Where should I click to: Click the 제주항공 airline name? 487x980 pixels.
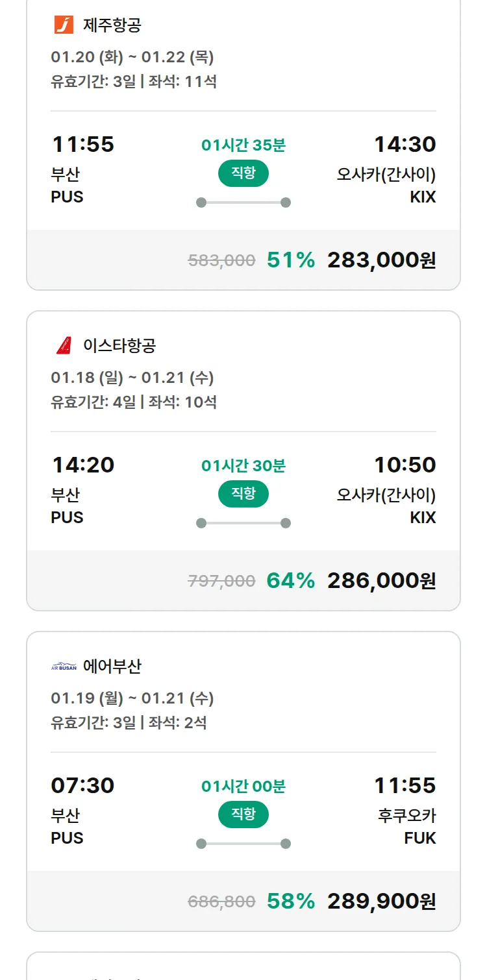click(112, 25)
